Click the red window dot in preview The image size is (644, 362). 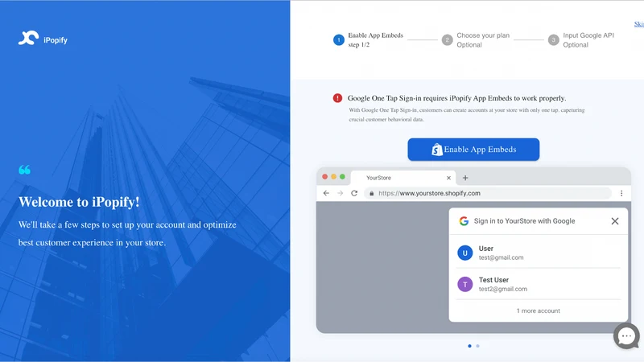pos(325,176)
